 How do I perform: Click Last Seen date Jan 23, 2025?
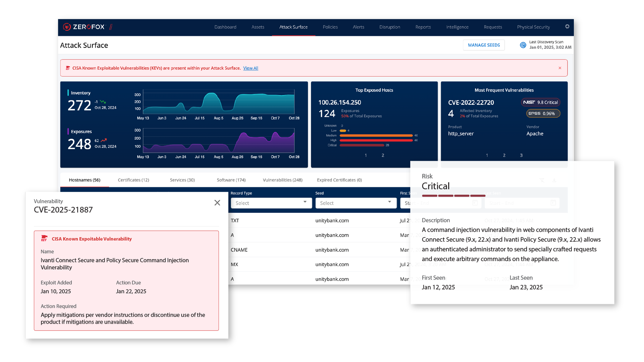[x=526, y=287]
